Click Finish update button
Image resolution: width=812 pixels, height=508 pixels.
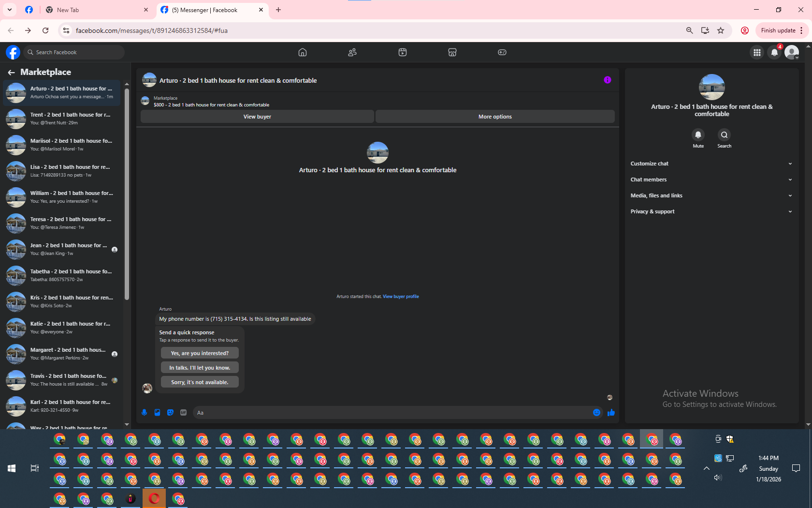point(781,30)
